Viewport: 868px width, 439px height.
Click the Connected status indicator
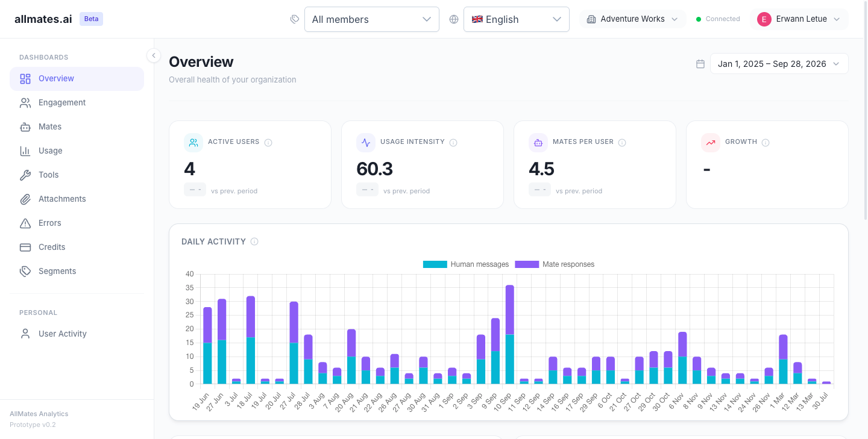click(x=718, y=19)
